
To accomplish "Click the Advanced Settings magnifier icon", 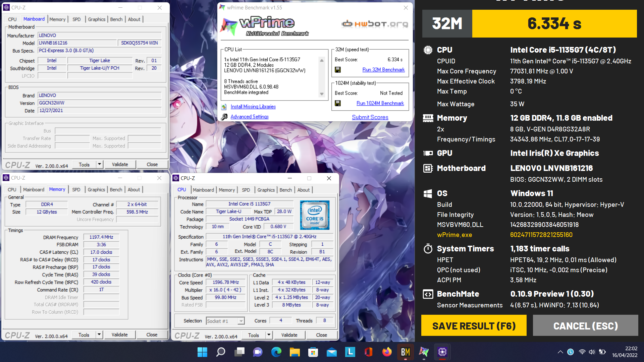I will tap(224, 117).
